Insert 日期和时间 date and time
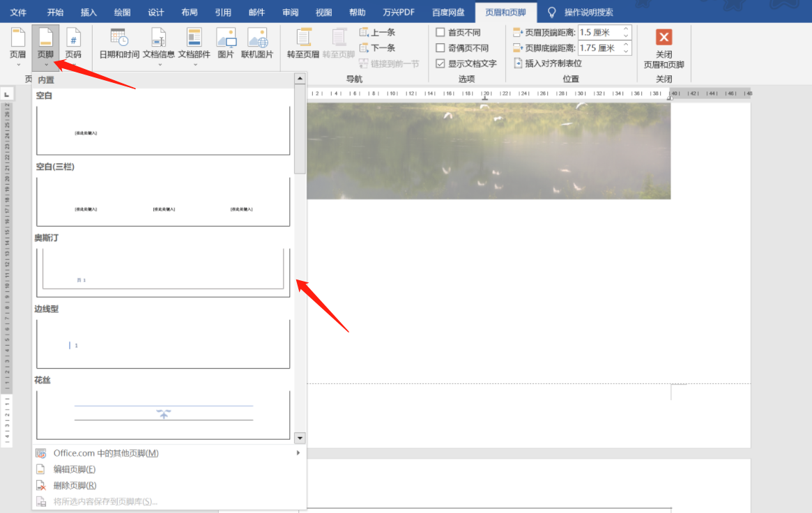Image resolution: width=812 pixels, height=513 pixels. 119,44
